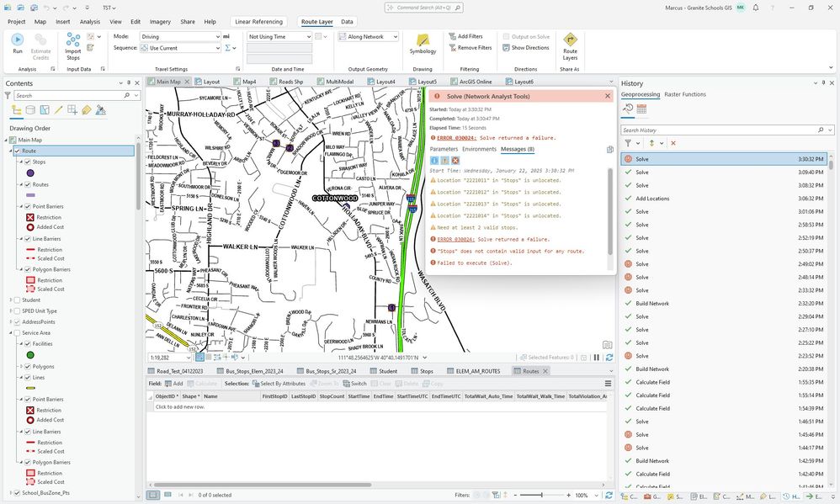840x504 pixels.
Task: Toggle the Routes sublayer checkbox
Action: coord(28,184)
